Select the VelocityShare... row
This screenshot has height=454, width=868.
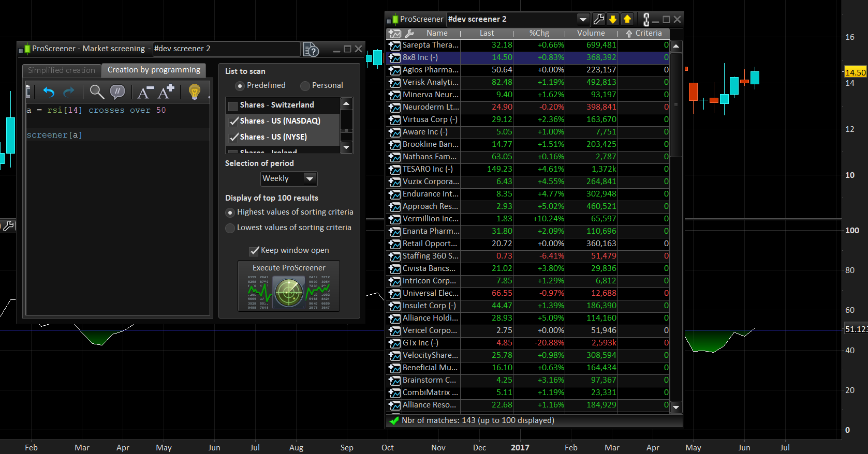click(x=528, y=355)
